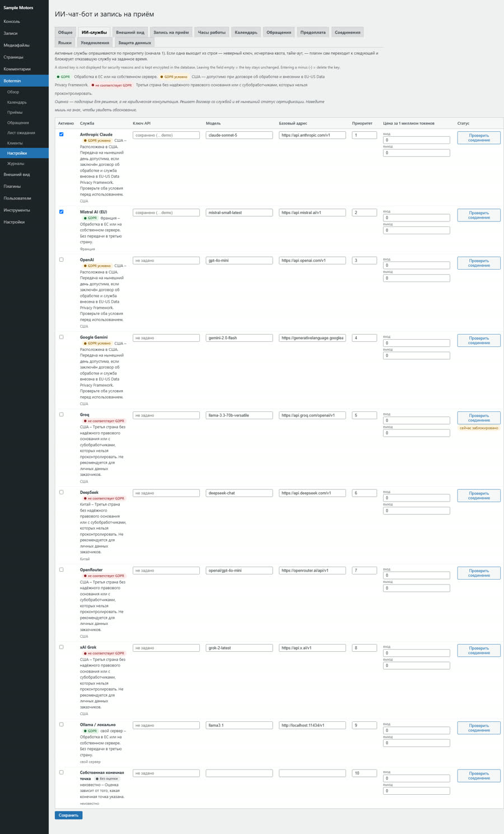Click the 'Сохранить' button
The height and width of the screenshot is (834, 504).
[x=68, y=815]
